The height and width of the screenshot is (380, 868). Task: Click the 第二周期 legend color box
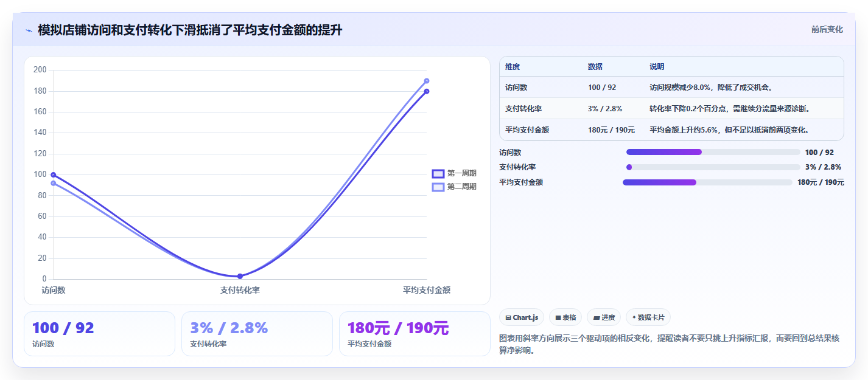click(x=438, y=187)
